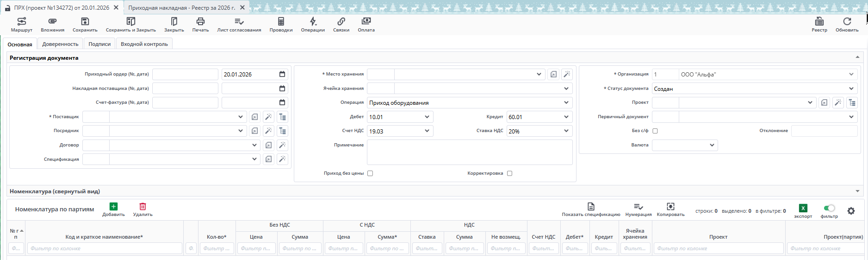Click Добавить to add a row
The image size is (868, 260).
(x=113, y=209)
